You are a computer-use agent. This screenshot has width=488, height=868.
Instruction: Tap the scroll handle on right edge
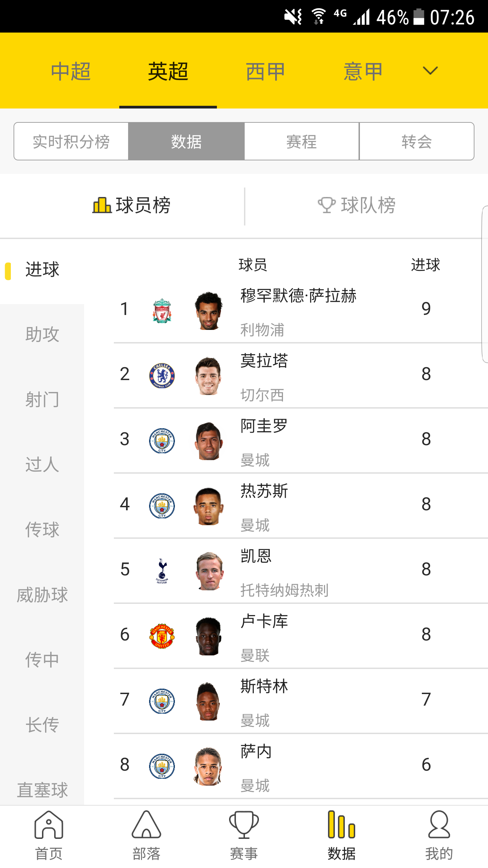point(485,285)
